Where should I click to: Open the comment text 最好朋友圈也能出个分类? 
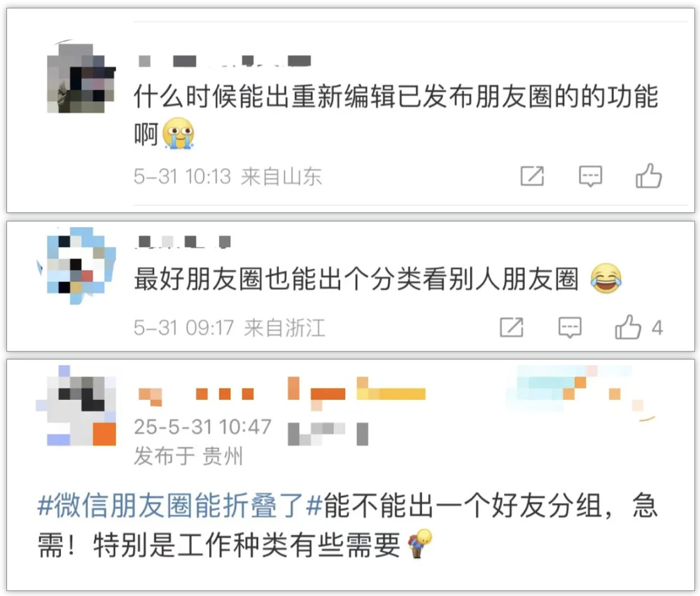(278, 278)
